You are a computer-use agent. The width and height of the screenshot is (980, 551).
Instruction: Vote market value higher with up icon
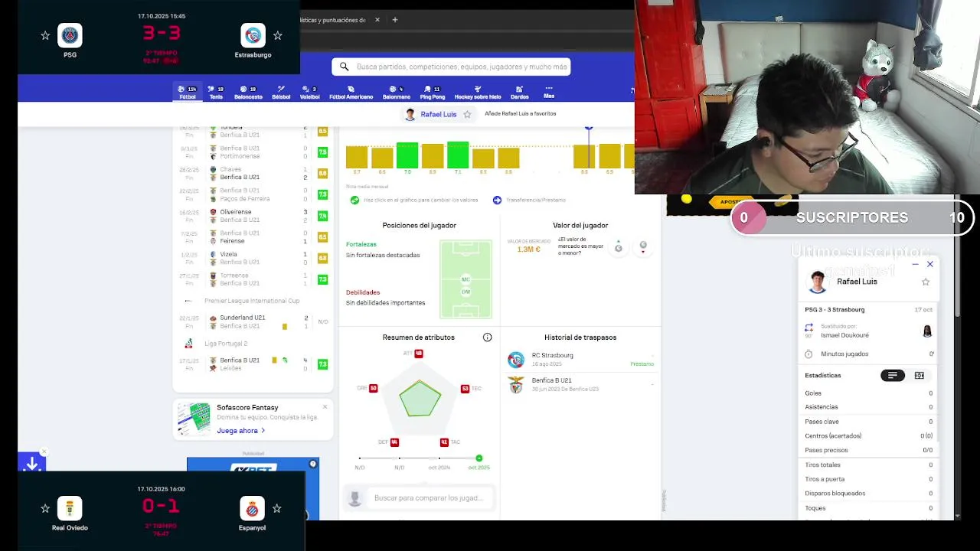coord(619,247)
